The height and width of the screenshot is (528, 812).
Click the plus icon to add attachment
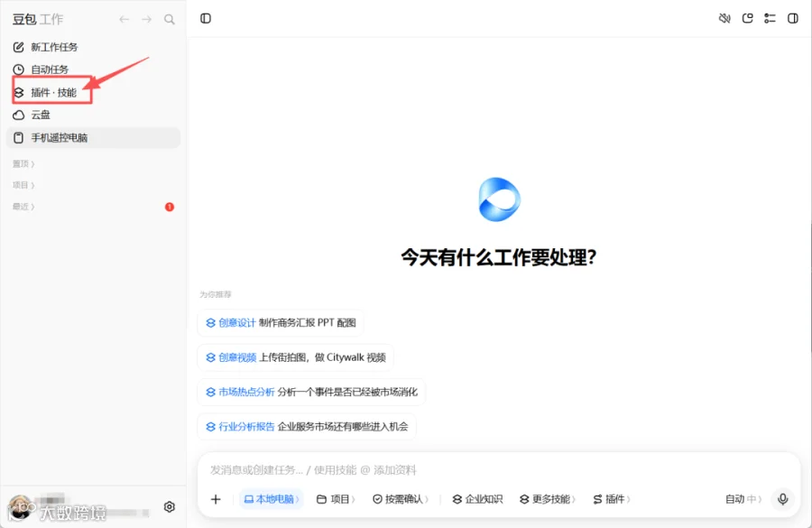tap(216, 499)
